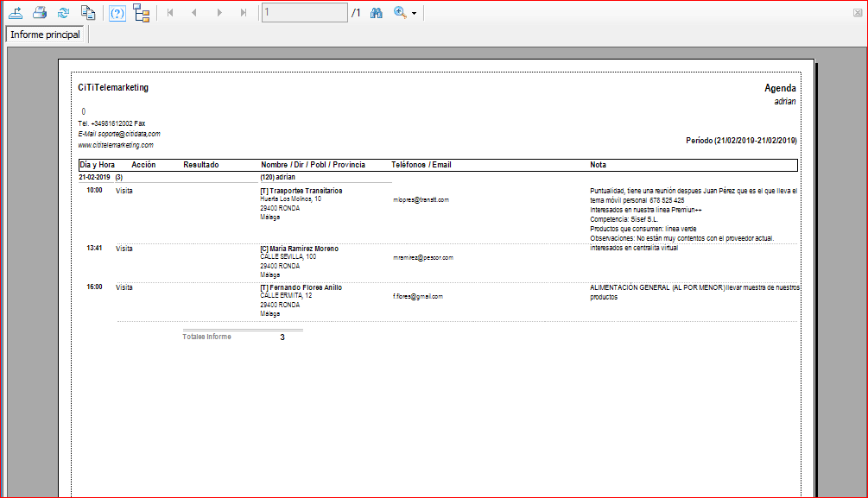Click the Nota column header
Screen dimensions: 868x498
coord(598,165)
